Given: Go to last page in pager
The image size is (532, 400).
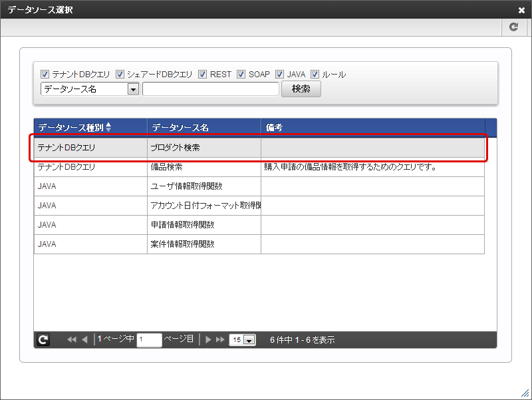Looking at the screenshot, I should [x=220, y=339].
